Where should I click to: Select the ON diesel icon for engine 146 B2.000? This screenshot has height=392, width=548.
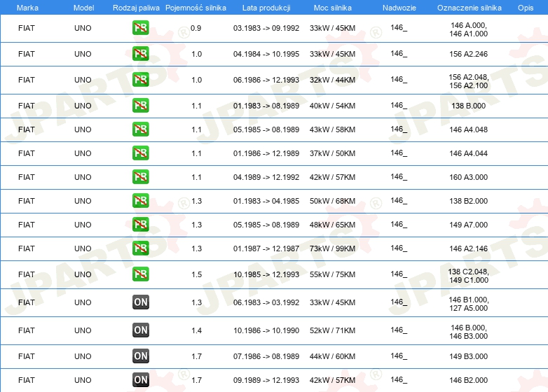pyautogui.click(x=140, y=380)
